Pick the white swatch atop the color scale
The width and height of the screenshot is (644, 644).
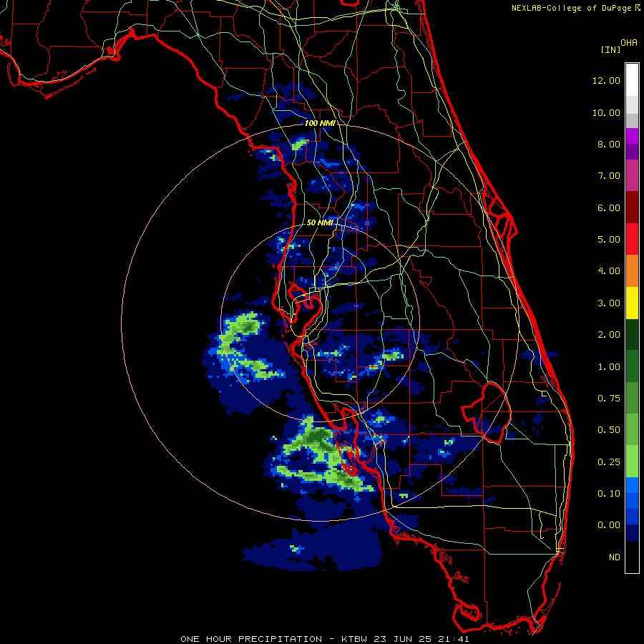pyautogui.click(x=632, y=80)
